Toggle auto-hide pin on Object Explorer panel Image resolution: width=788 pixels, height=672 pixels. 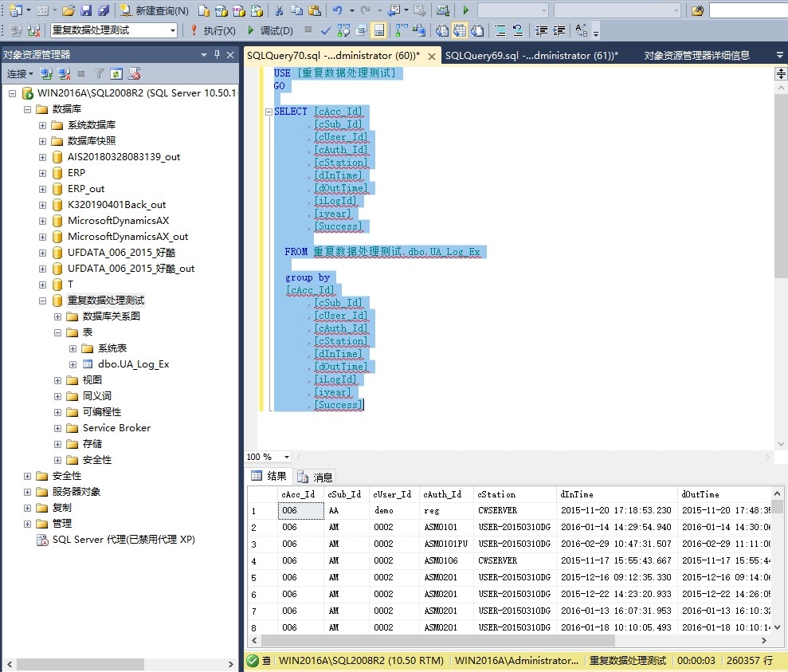coord(217,55)
